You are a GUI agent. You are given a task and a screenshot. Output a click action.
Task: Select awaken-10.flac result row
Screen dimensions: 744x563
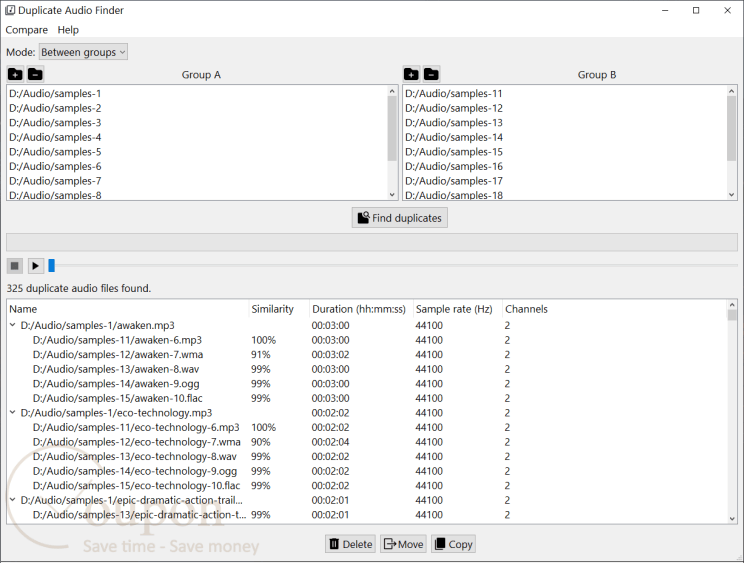(367, 398)
